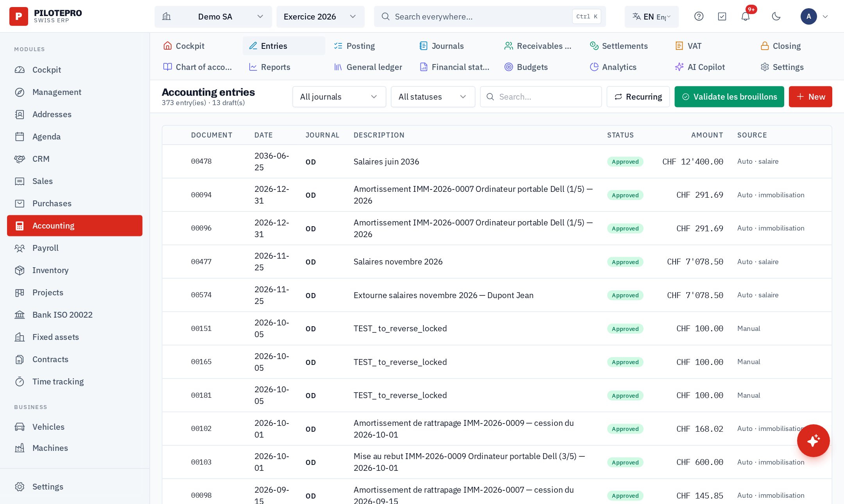Open Payroll in the sidebar
The width and height of the screenshot is (844, 504).
pyautogui.click(x=75, y=248)
